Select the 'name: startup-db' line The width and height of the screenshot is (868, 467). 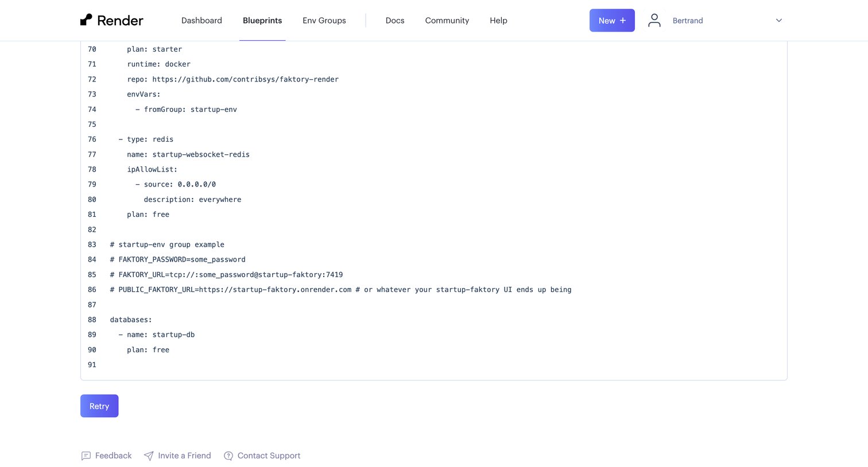click(x=157, y=334)
